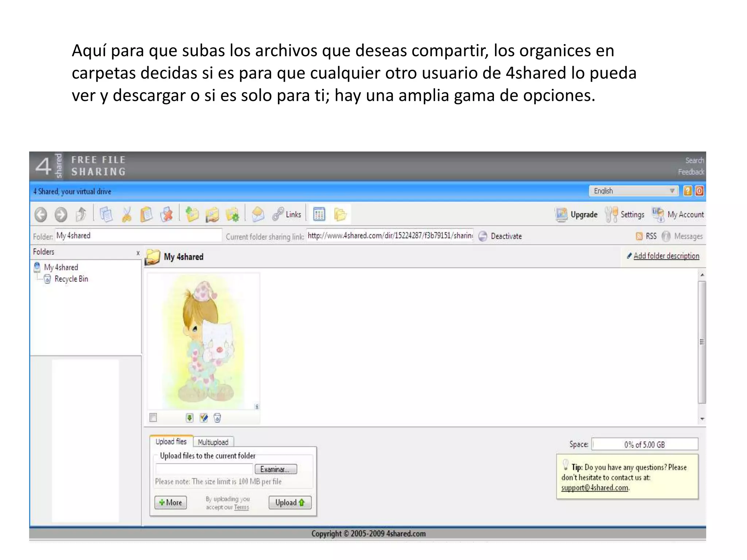
Task: Click the Forward navigation arrow icon
Action: (x=61, y=214)
